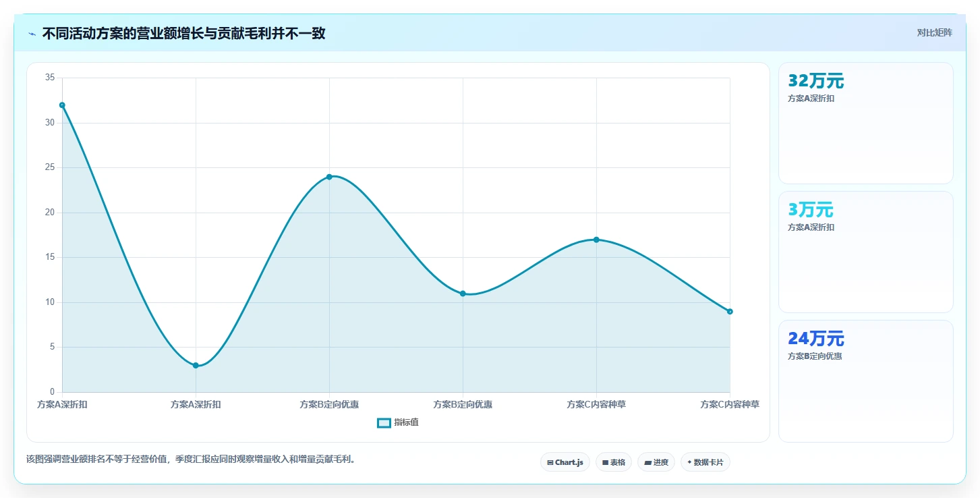Viewport: 980px width, 498px height.
Task: Select the data point at value 24
Action: (329, 177)
